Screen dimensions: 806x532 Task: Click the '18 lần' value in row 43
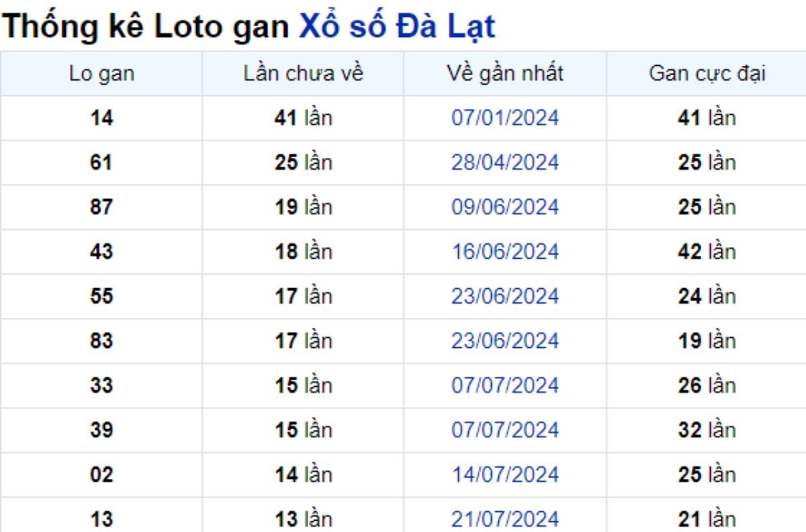tap(303, 252)
